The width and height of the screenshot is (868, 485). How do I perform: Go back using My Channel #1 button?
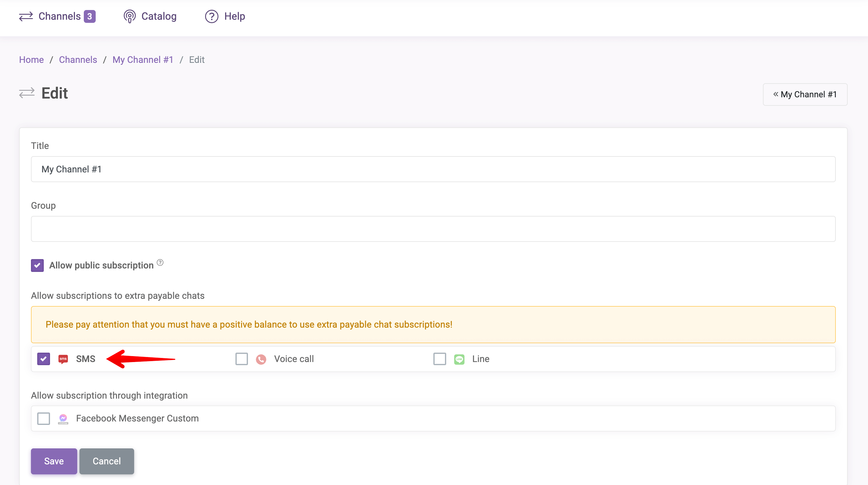[x=805, y=94]
